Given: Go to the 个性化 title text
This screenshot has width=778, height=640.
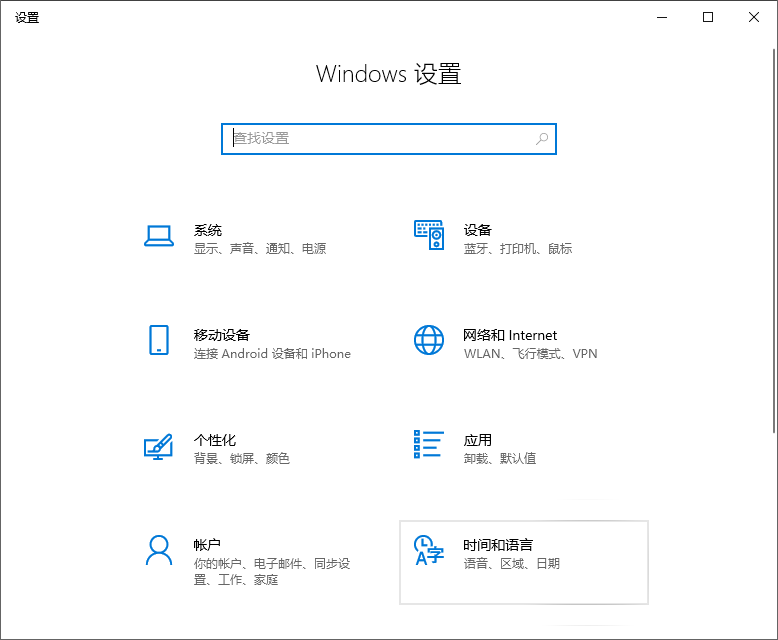Looking at the screenshot, I should [x=214, y=440].
